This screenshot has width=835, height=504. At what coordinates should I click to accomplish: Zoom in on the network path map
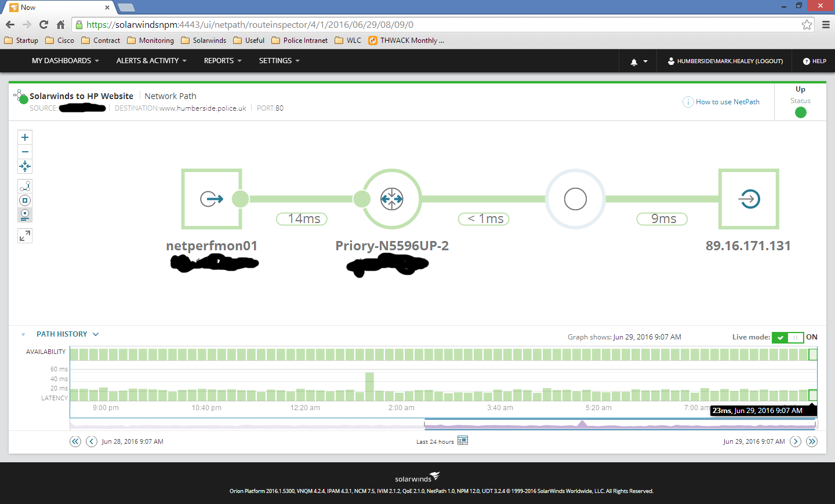pos(25,137)
